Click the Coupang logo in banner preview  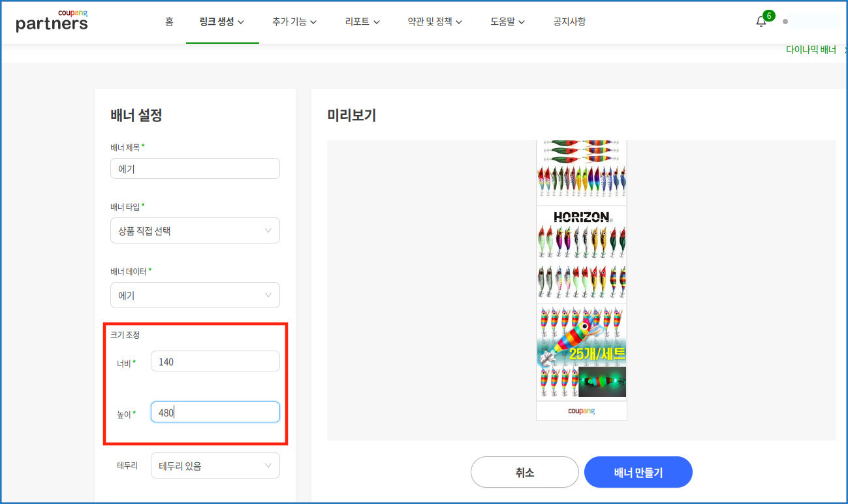pyautogui.click(x=581, y=411)
